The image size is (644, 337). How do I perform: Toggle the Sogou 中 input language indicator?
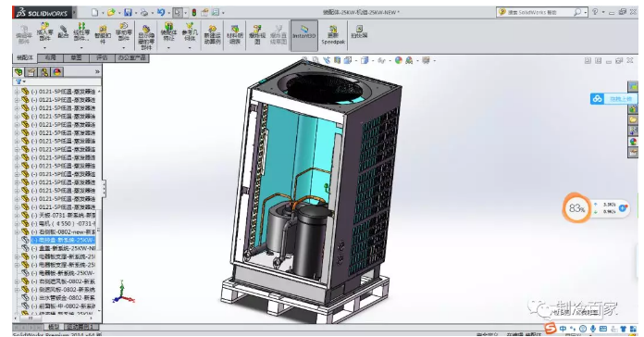click(x=563, y=329)
